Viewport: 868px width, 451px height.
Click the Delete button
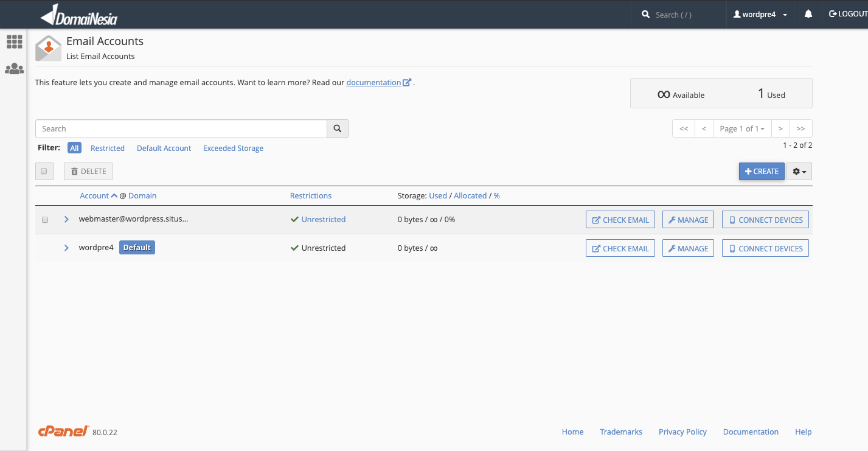click(x=88, y=171)
